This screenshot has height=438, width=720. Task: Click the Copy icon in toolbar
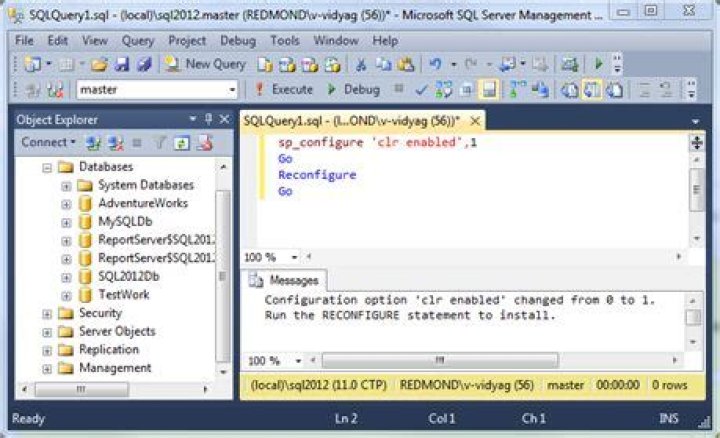point(383,64)
